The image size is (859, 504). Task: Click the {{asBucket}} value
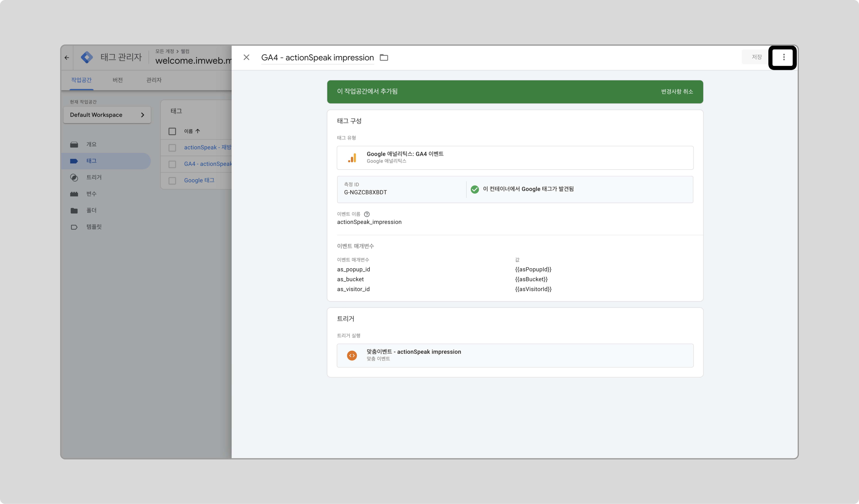point(531,279)
